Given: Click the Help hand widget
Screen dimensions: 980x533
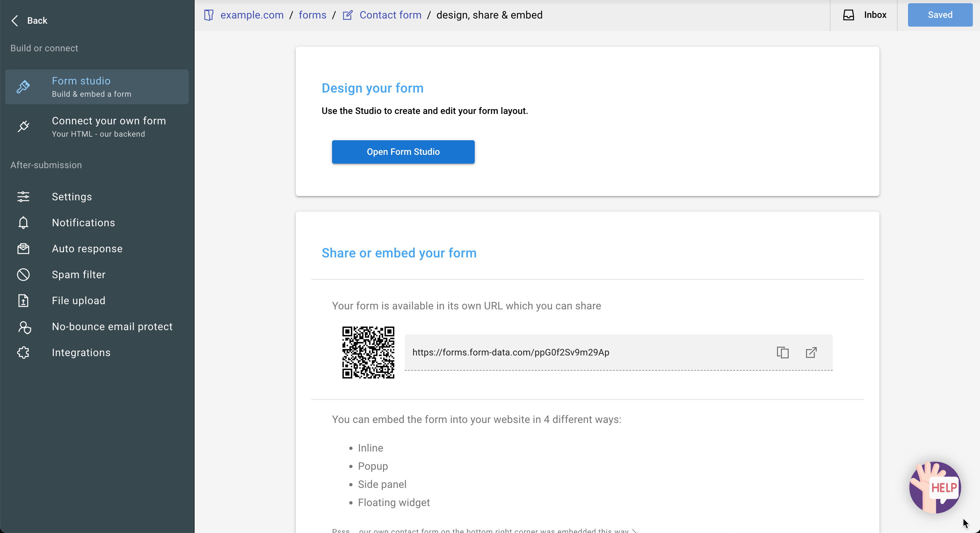Looking at the screenshot, I should (x=935, y=487).
